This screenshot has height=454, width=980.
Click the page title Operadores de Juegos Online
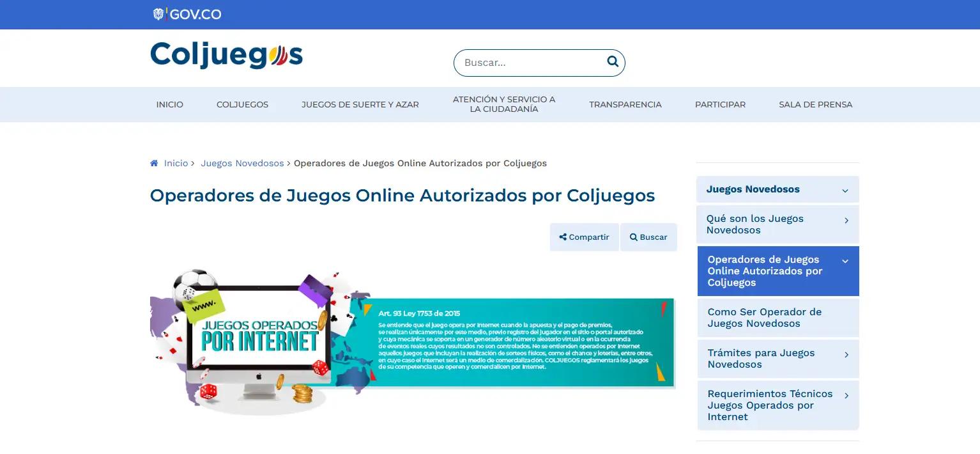[402, 195]
